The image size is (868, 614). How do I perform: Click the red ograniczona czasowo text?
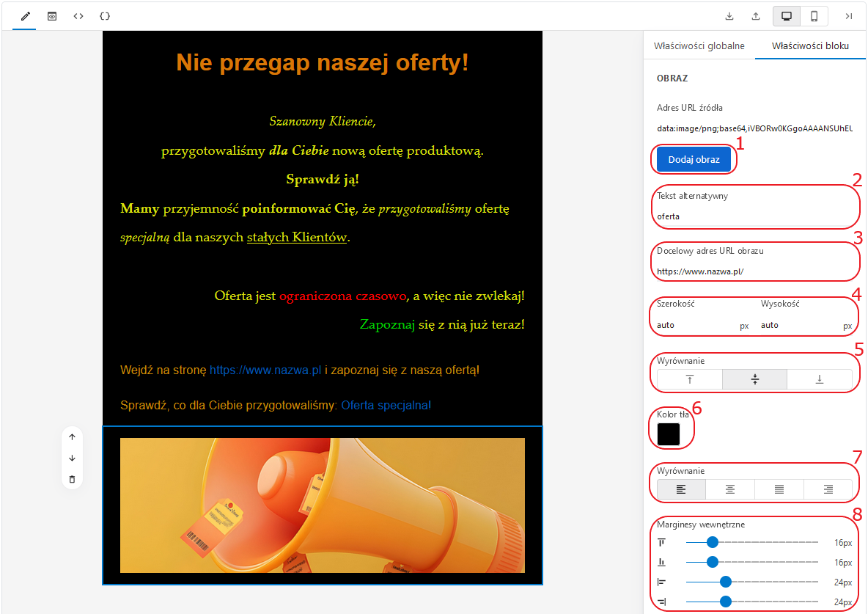tap(342, 296)
